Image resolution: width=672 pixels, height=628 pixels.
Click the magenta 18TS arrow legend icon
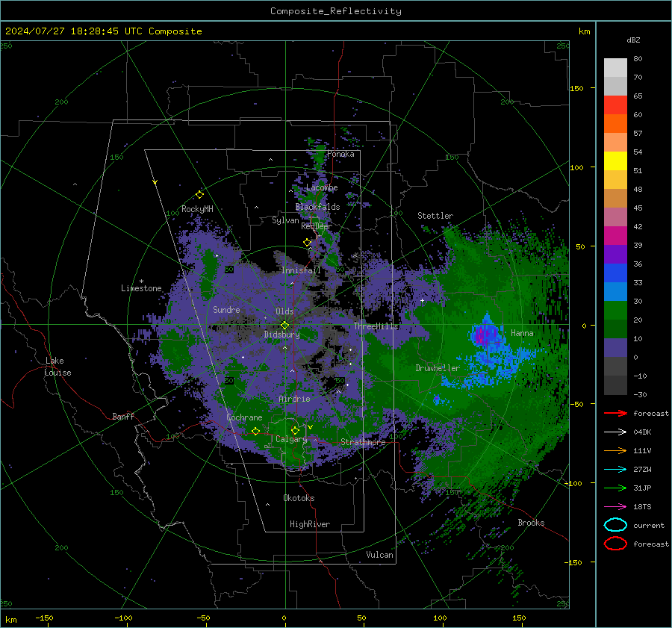point(615,507)
